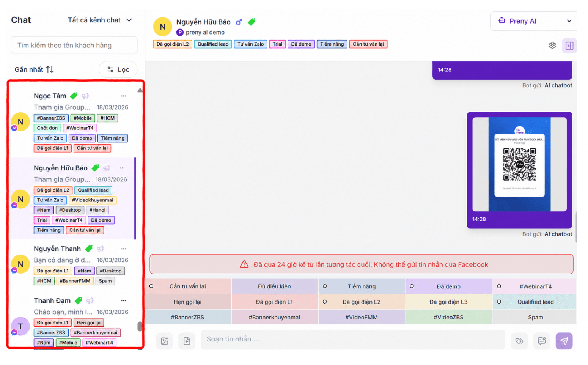Click Đã gọi điện L1 cell in tag grid
The width and height of the screenshot is (588, 365).
[x=275, y=302]
